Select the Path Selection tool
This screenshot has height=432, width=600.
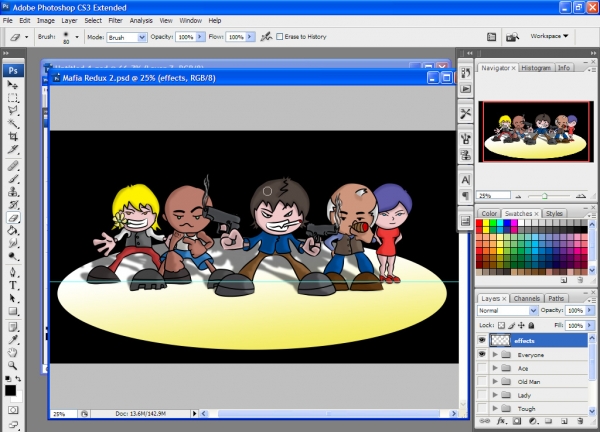coord(13,298)
